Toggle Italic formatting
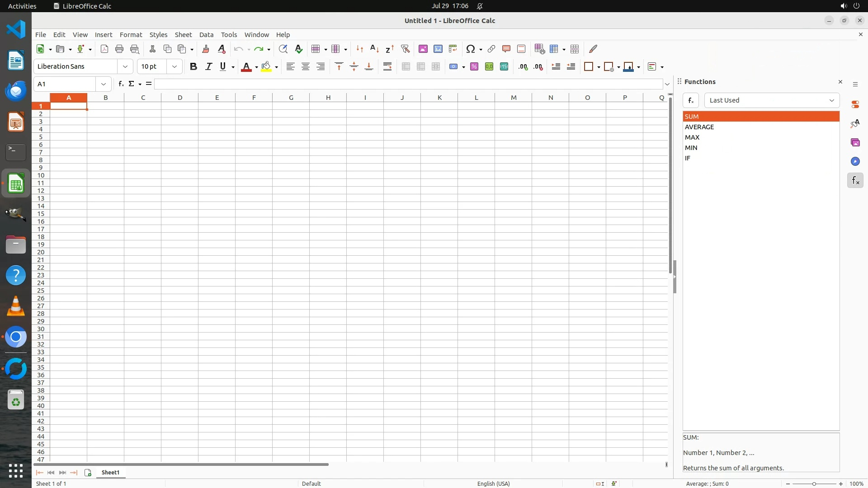Image resolution: width=868 pixels, height=488 pixels. coord(208,67)
